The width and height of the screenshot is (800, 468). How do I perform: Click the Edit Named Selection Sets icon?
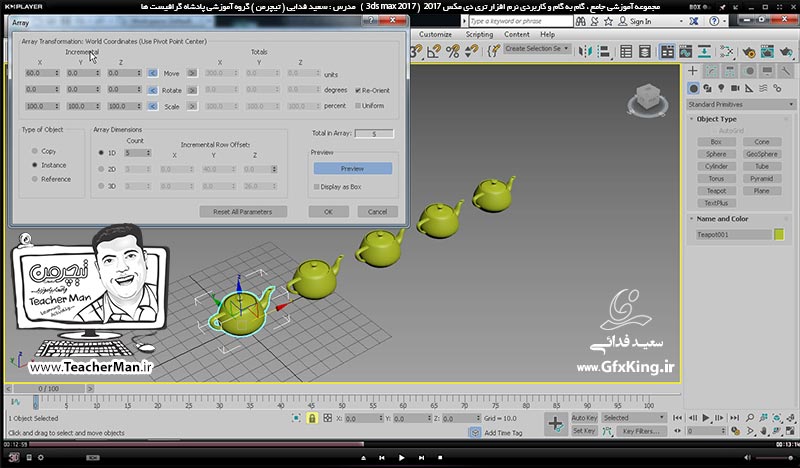point(493,51)
